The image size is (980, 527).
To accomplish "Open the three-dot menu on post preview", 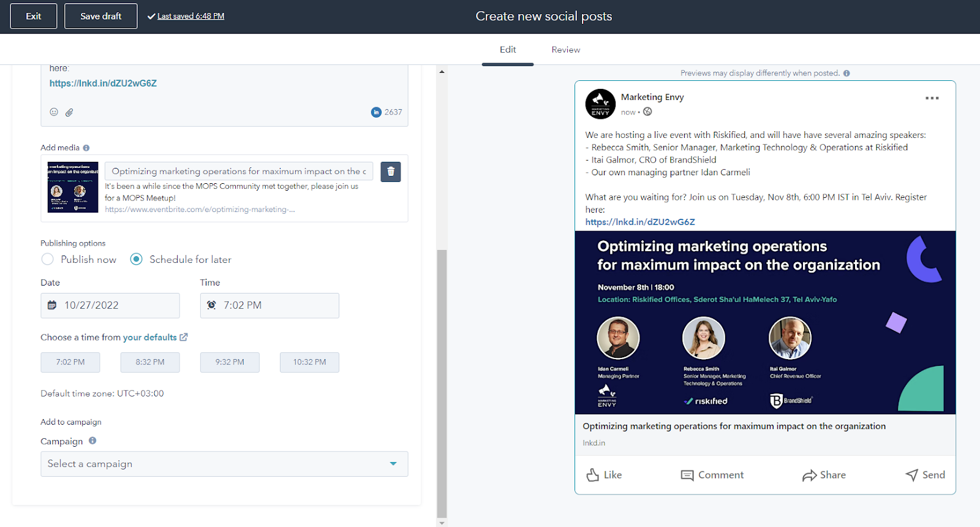I will click(932, 98).
